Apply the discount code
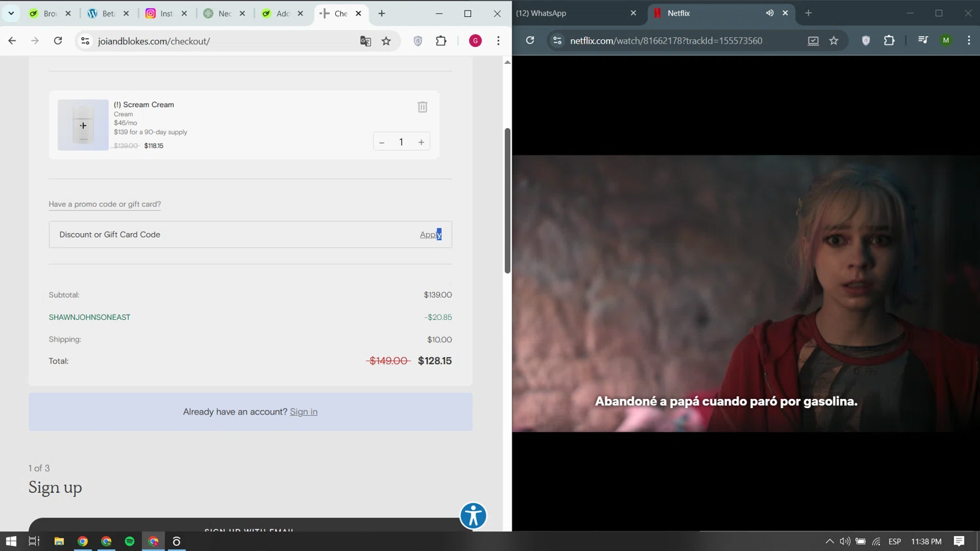980x551 pixels. coord(430,234)
